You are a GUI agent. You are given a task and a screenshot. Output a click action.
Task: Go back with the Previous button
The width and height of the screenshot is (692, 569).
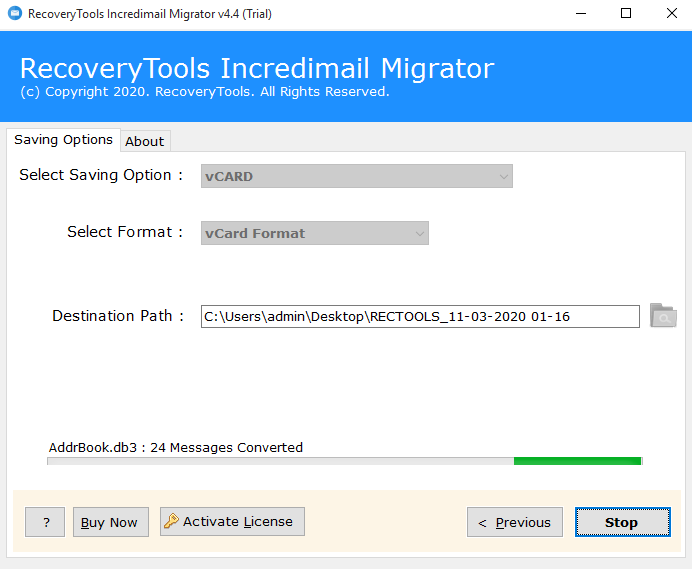514,522
